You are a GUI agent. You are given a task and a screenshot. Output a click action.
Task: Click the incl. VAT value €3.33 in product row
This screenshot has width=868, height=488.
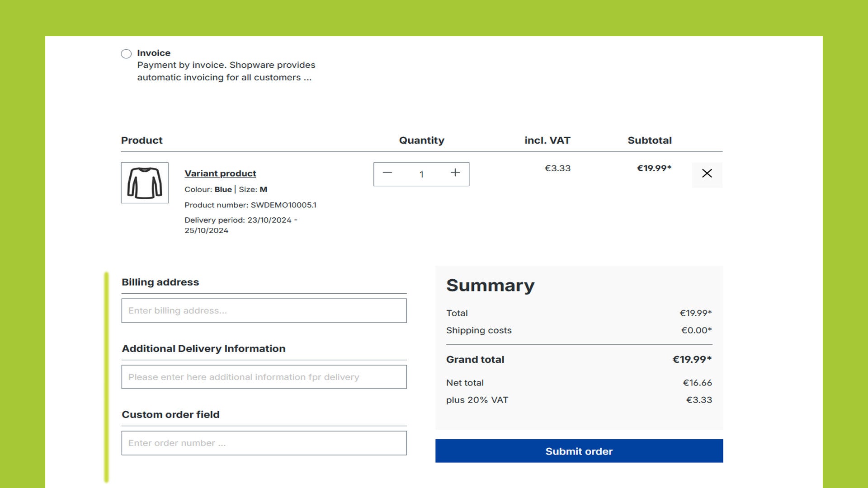tap(557, 168)
